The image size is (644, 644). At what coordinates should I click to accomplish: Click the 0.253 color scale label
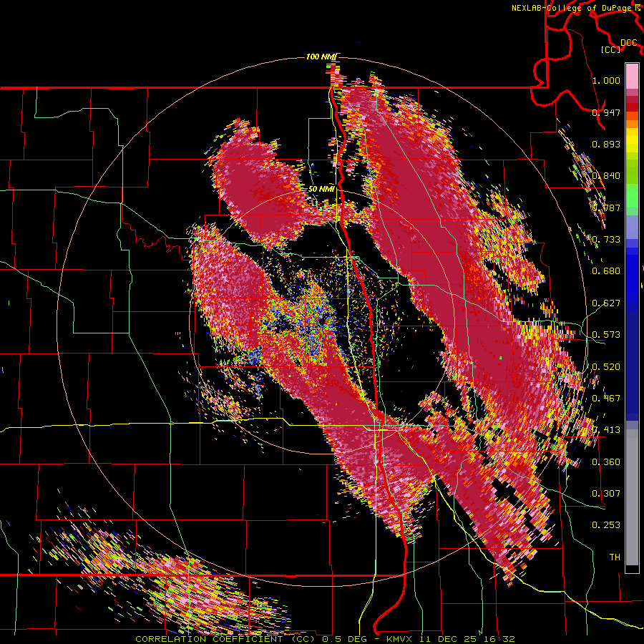(x=606, y=525)
